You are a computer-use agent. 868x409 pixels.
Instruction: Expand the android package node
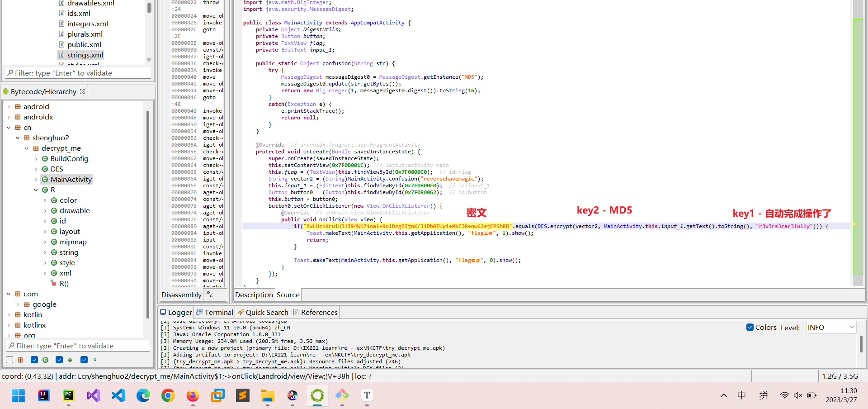pyautogui.click(x=9, y=107)
